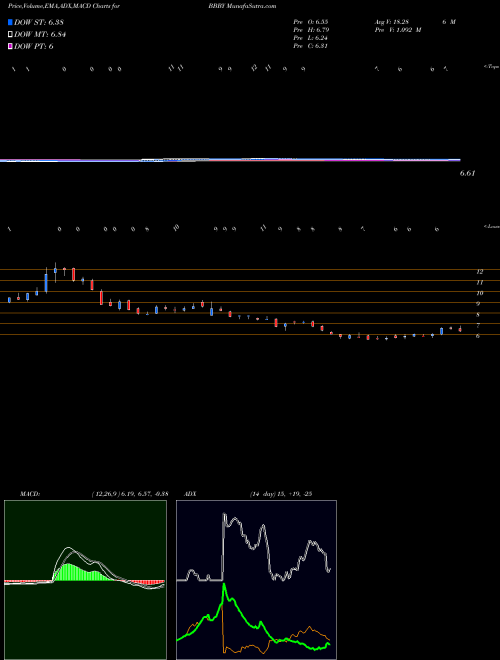The width and height of the screenshot is (500, 660).
Task: Click the price axis label 9
Action: (479, 304)
